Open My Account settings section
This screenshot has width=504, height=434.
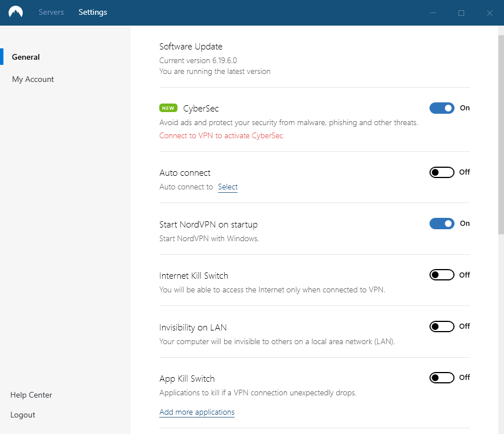click(33, 79)
